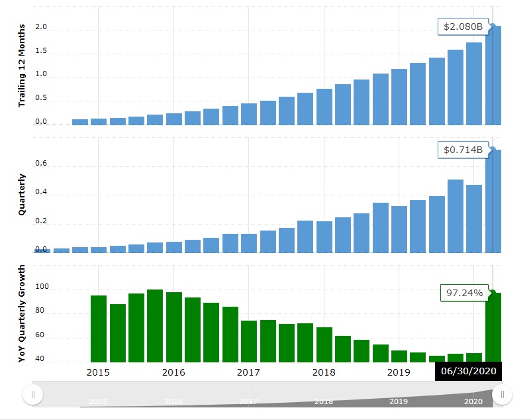The image size is (531, 420).
Task: Click the 0.6 tick on quarterly axis
Action: 41,163
